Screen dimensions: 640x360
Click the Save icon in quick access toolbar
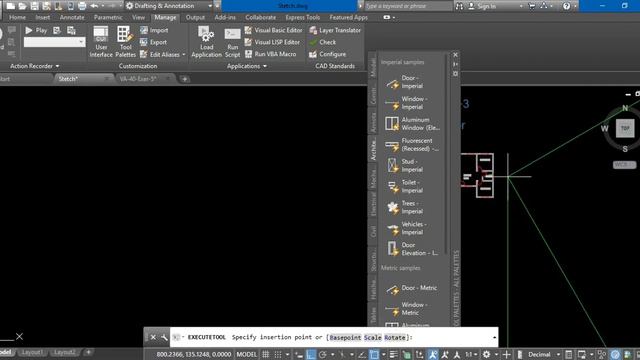[x=35, y=6]
